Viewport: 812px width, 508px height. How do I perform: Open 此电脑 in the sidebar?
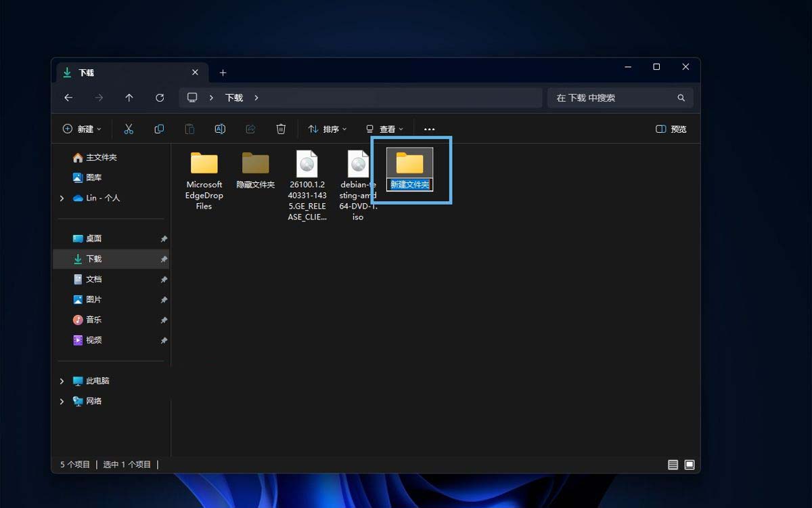(x=91, y=381)
